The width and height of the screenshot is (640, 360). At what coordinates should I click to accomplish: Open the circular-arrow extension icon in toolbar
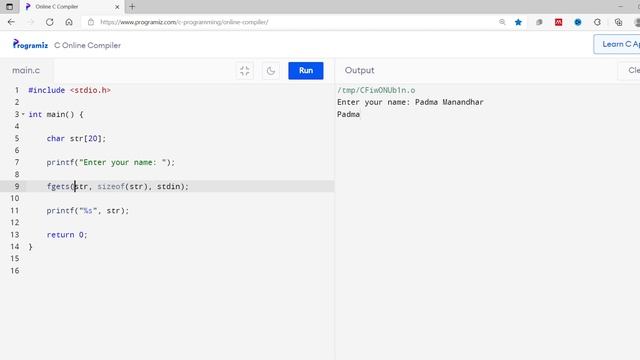pyautogui.click(x=598, y=22)
